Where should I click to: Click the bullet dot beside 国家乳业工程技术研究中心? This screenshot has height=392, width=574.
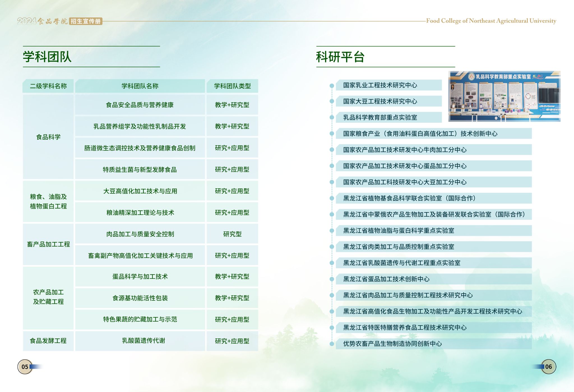tap(332, 85)
